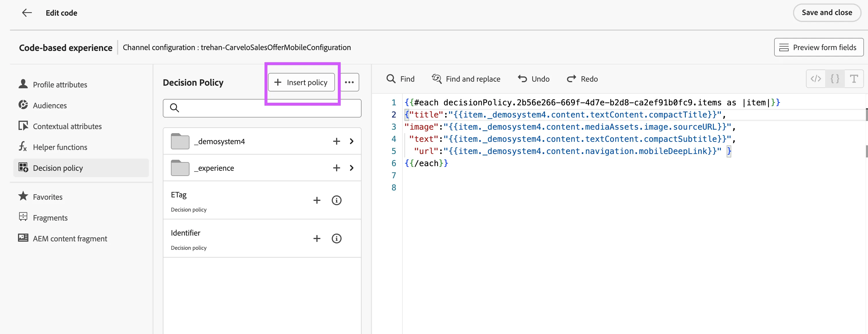Insert the ETag attribute with plus
The width and height of the screenshot is (868, 334).
(317, 200)
